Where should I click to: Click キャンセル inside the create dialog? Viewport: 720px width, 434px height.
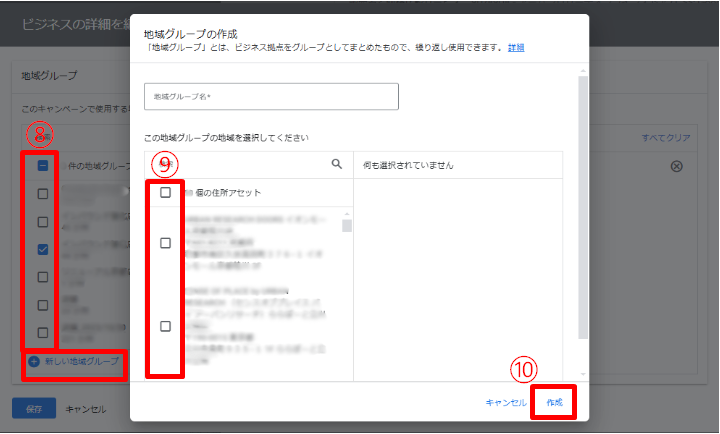(505, 402)
